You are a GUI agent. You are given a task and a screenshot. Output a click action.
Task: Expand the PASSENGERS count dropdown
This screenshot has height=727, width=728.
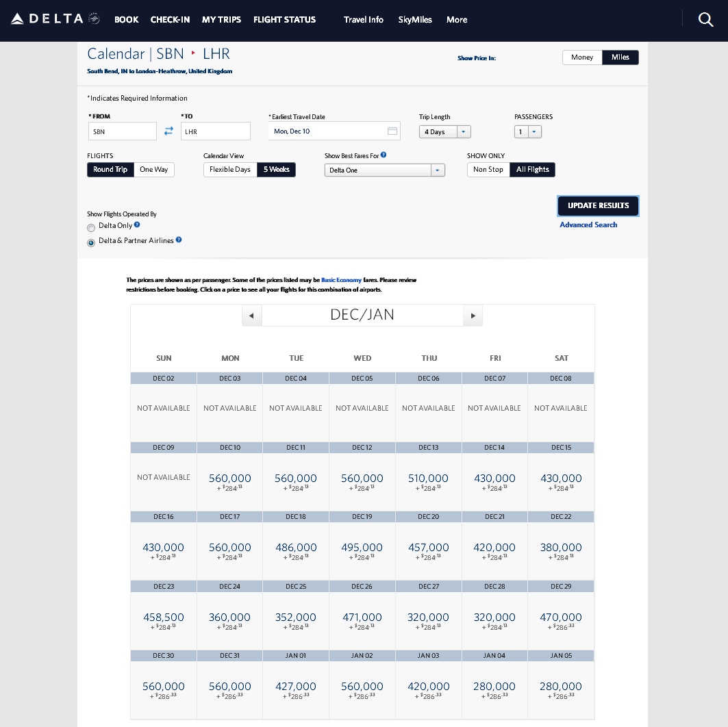(534, 131)
